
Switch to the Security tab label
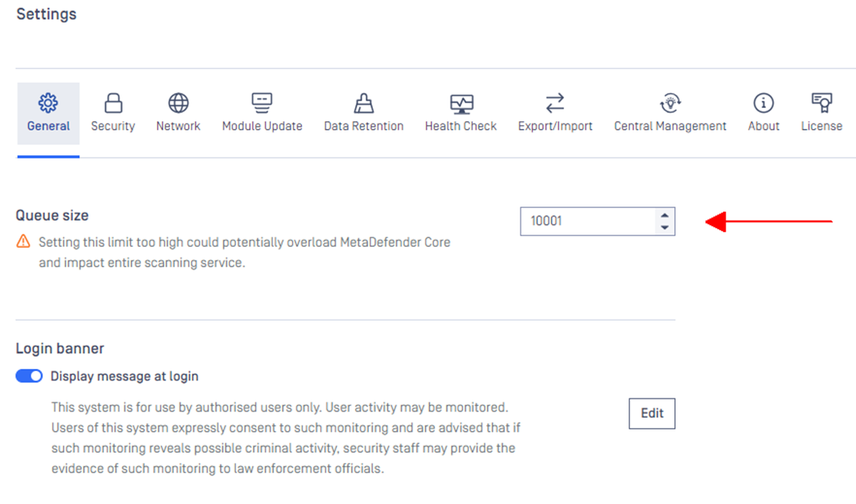[113, 126]
